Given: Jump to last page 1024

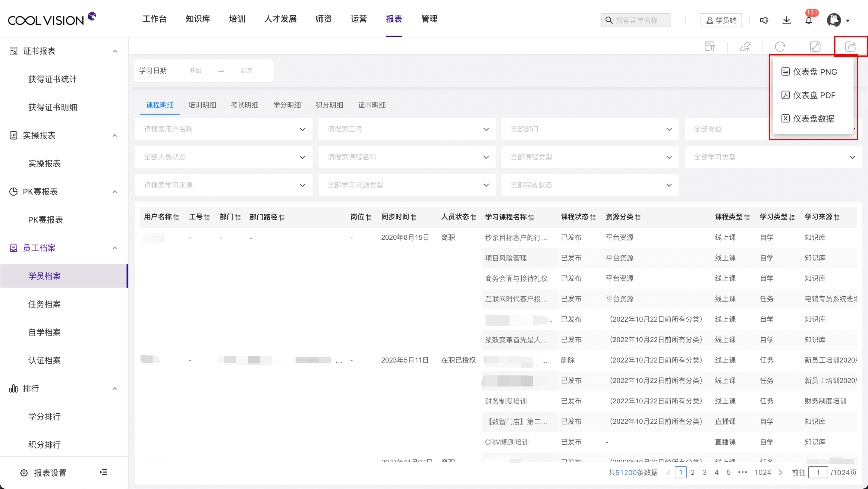Looking at the screenshot, I should click(763, 472).
